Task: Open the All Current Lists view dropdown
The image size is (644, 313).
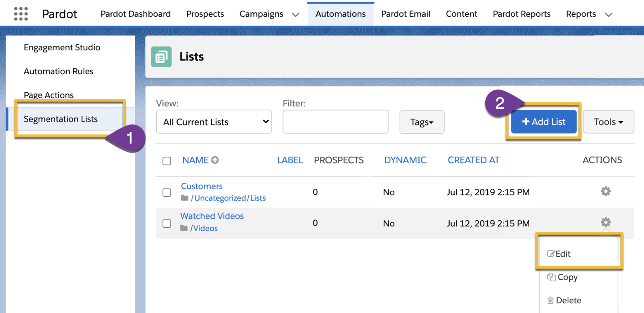Action: click(x=214, y=122)
